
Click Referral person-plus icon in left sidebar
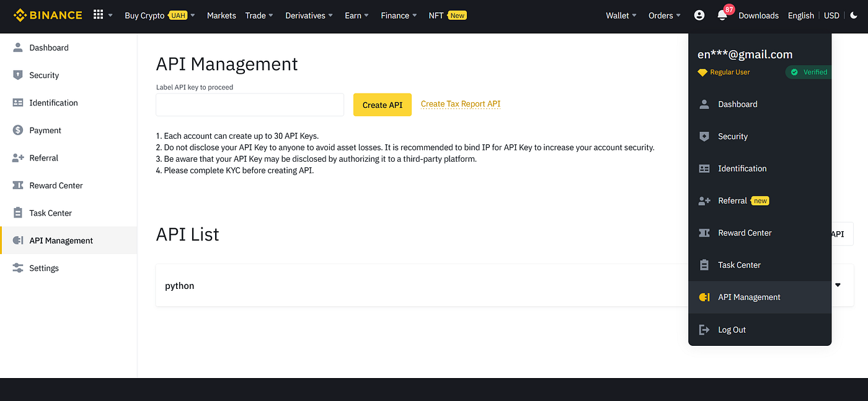[x=18, y=158]
